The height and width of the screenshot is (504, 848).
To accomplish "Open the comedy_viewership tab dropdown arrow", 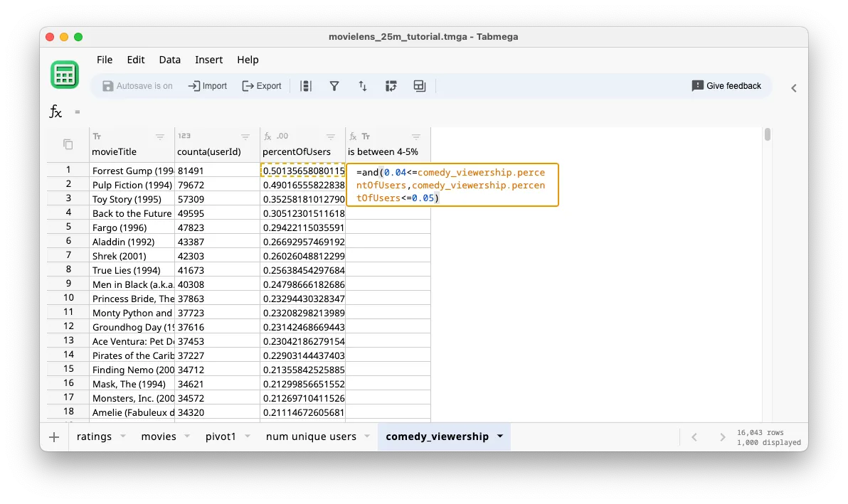I will 500,436.
